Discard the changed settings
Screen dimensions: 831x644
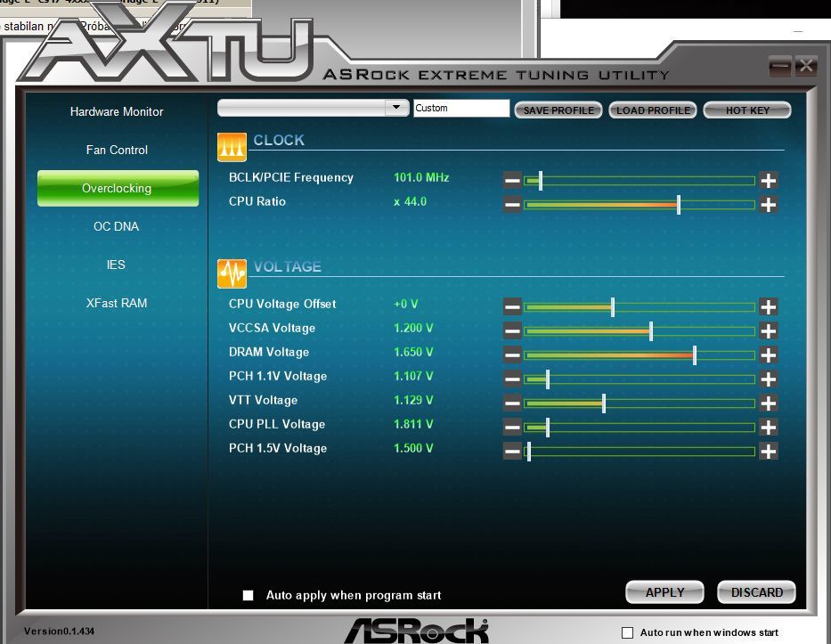pos(757,592)
